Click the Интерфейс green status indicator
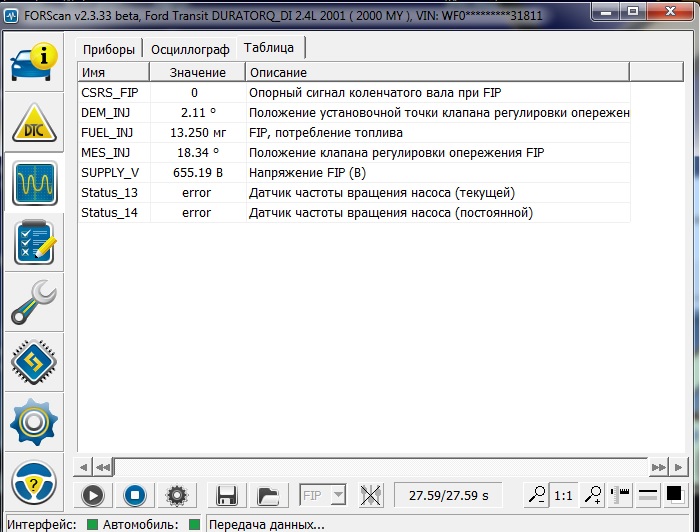Screen dimensions: 700x532 (x=92, y=524)
